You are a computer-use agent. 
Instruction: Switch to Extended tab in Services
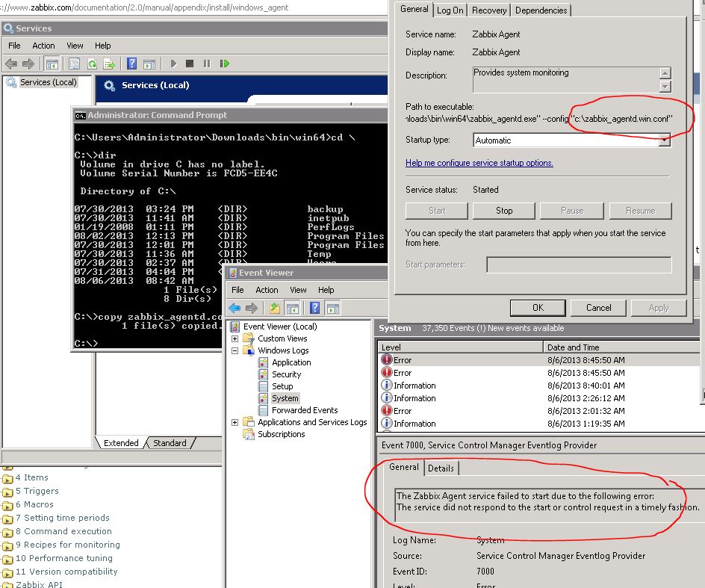(122, 443)
